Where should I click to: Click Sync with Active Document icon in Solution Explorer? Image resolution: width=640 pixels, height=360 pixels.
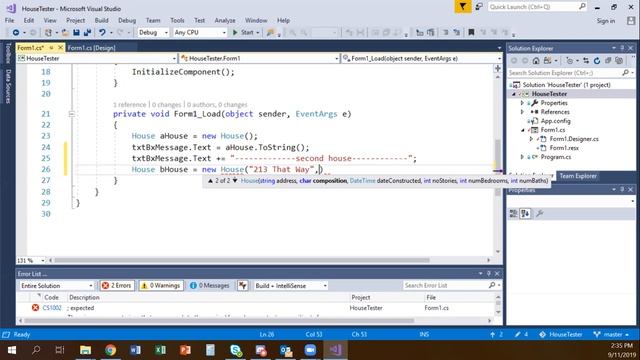pos(586,61)
